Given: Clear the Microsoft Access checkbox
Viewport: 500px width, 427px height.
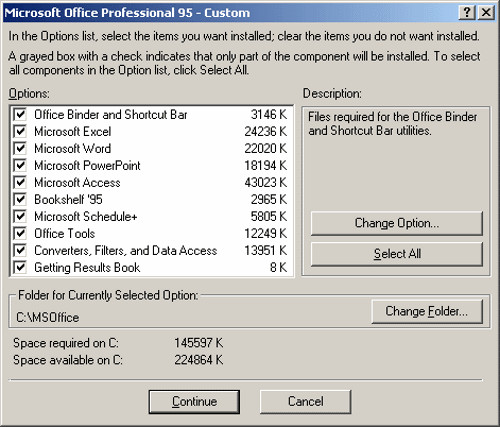Looking at the screenshot, I should (x=20, y=182).
